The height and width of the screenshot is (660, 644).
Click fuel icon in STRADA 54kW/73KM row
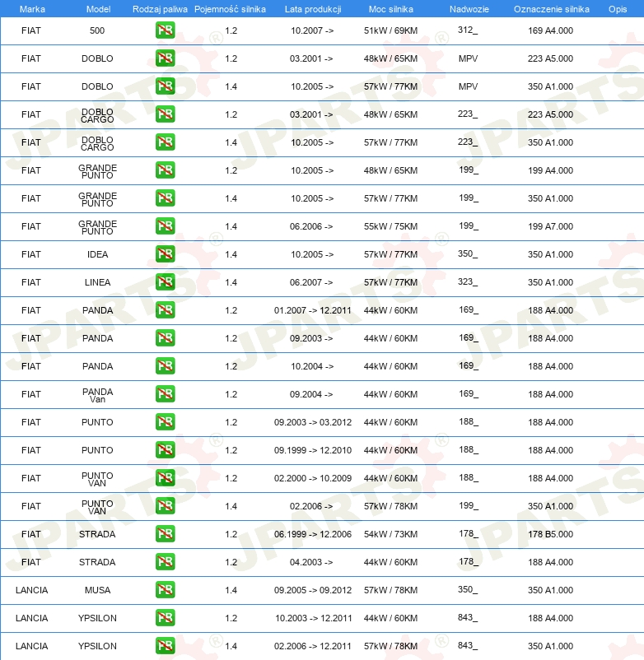click(165, 534)
